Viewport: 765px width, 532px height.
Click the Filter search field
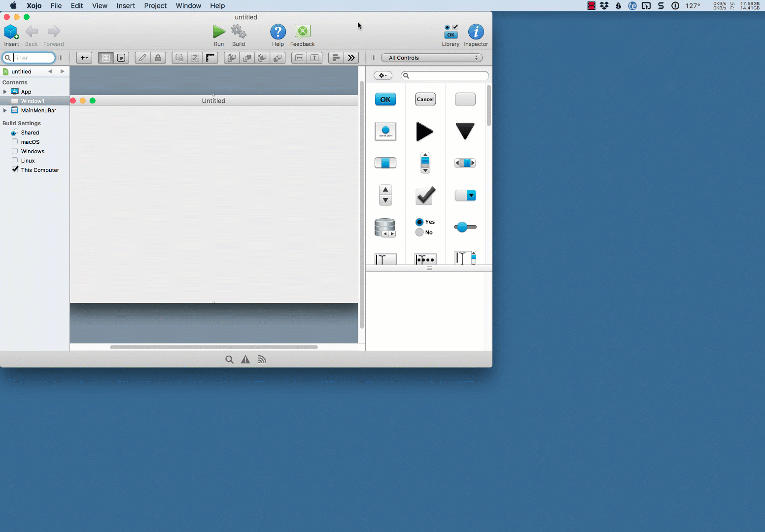[29, 58]
